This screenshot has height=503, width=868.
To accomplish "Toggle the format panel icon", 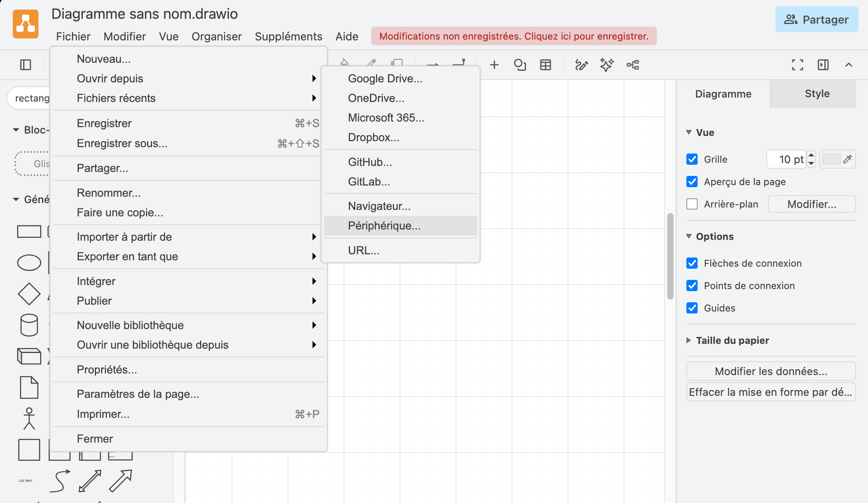I will point(823,65).
